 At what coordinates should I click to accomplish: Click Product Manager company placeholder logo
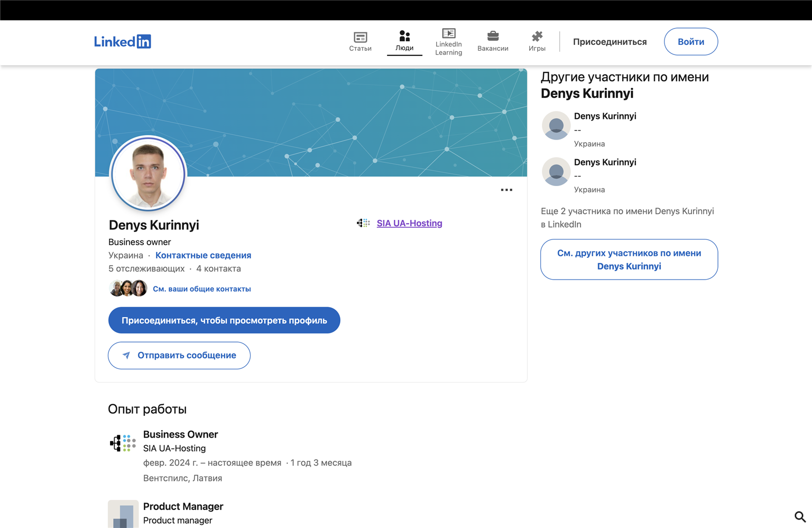(123, 514)
